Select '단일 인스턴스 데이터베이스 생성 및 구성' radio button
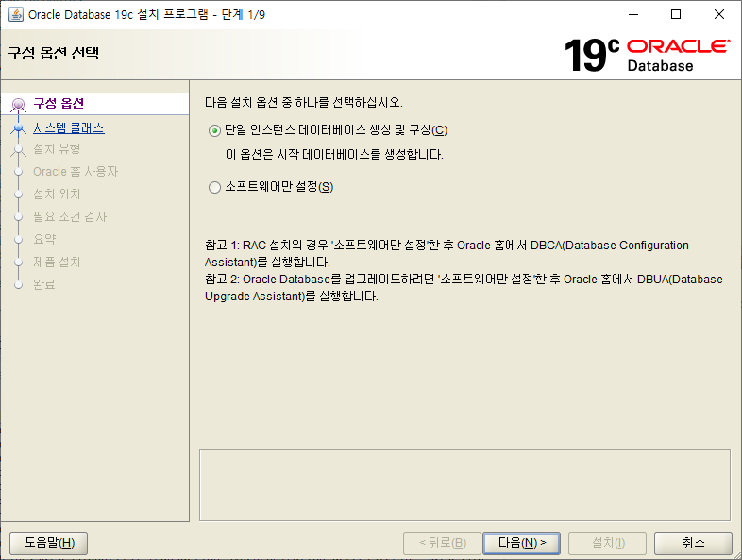 (x=214, y=130)
